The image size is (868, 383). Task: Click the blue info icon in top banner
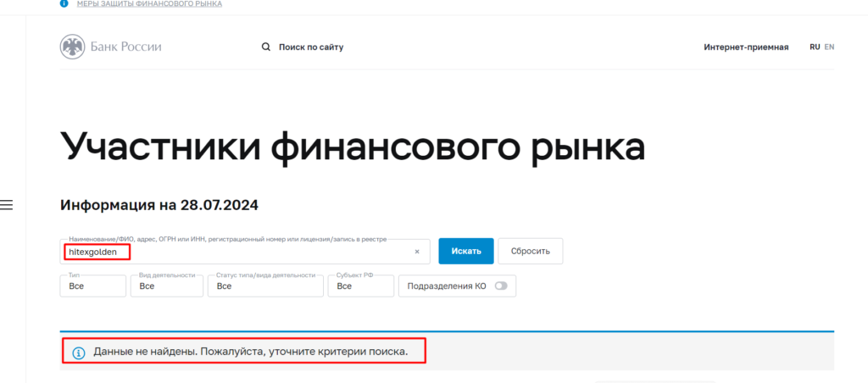click(x=64, y=3)
